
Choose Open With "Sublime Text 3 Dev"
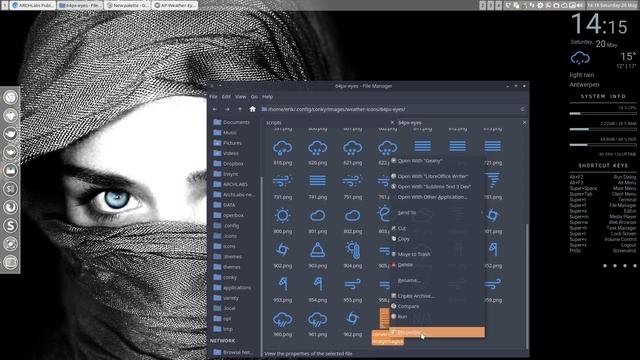(437, 187)
